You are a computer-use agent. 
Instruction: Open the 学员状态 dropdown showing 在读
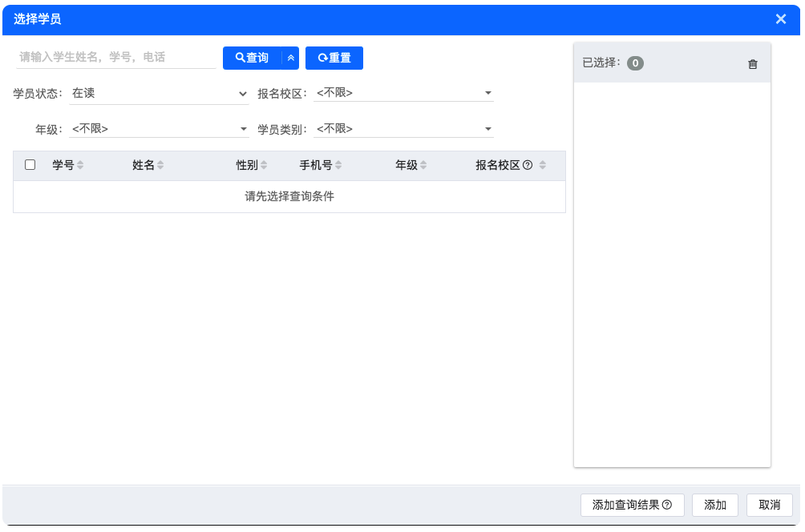[159, 93]
